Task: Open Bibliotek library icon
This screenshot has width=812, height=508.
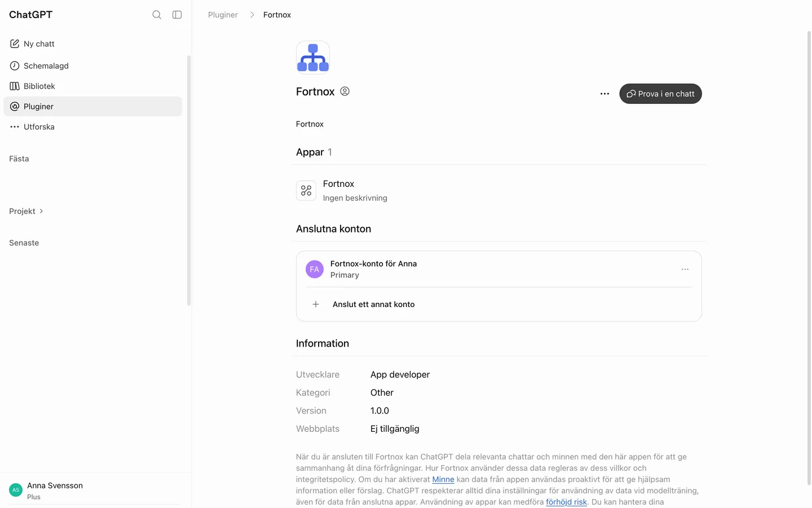Action: [x=15, y=86]
